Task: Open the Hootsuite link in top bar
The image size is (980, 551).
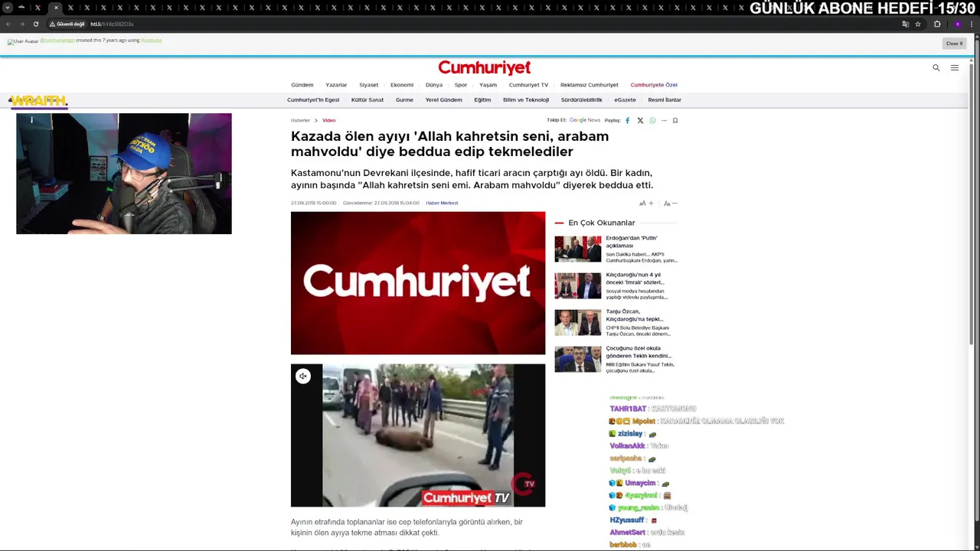Action: tap(151, 40)
